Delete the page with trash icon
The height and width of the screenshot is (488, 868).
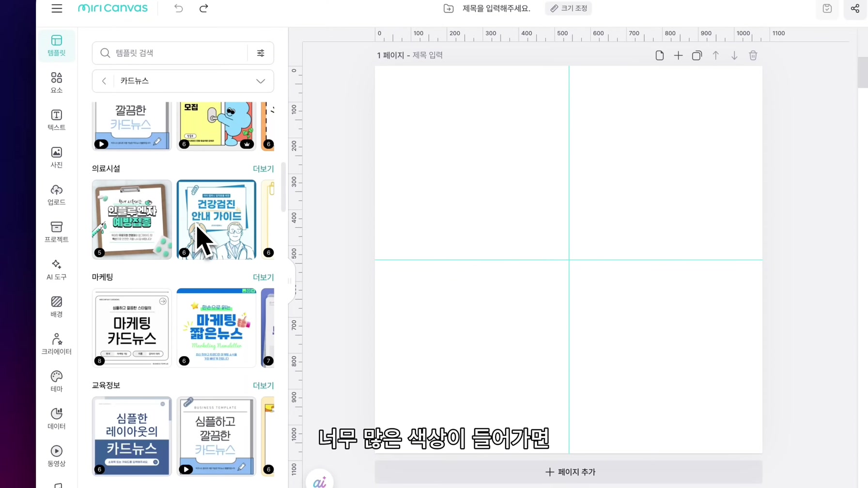pyautogui.click(x=753, y=55)
